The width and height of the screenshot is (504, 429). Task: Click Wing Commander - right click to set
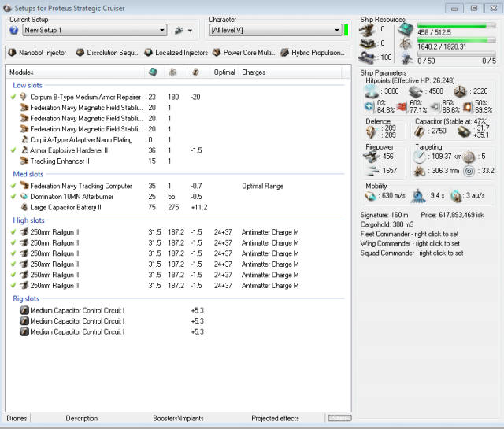(x=409, y=243)
